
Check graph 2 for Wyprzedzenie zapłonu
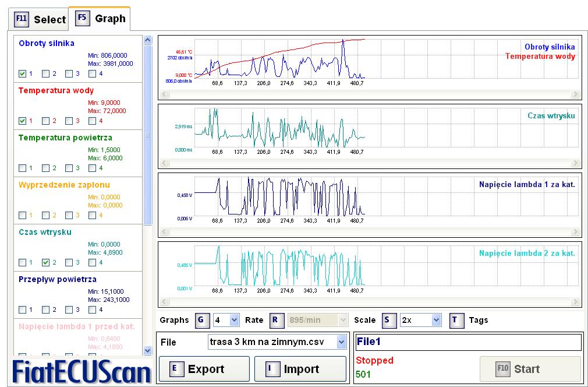(46, 216)
